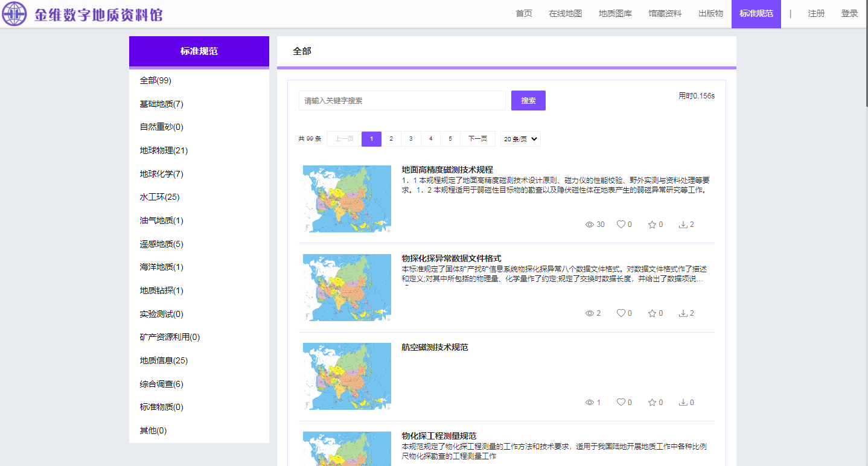The width and height of the screenshot is (868, 466).
Task: Select the 标准规范 navigation tab
Action: tap(756, 13)
